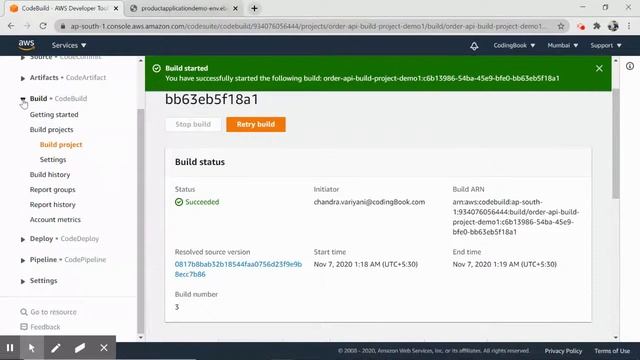
Task: Open the CodingBook account dropdown
Action: (514, 45)
